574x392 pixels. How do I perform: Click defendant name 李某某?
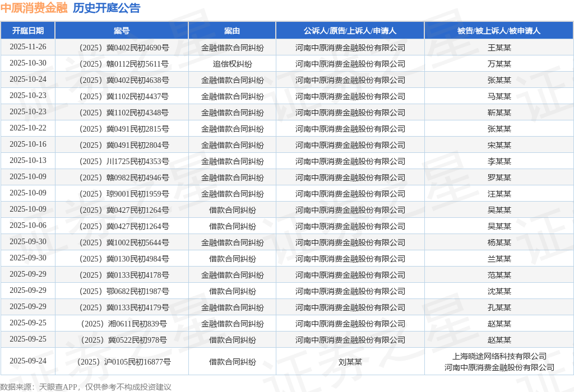[x=499, y=161]
